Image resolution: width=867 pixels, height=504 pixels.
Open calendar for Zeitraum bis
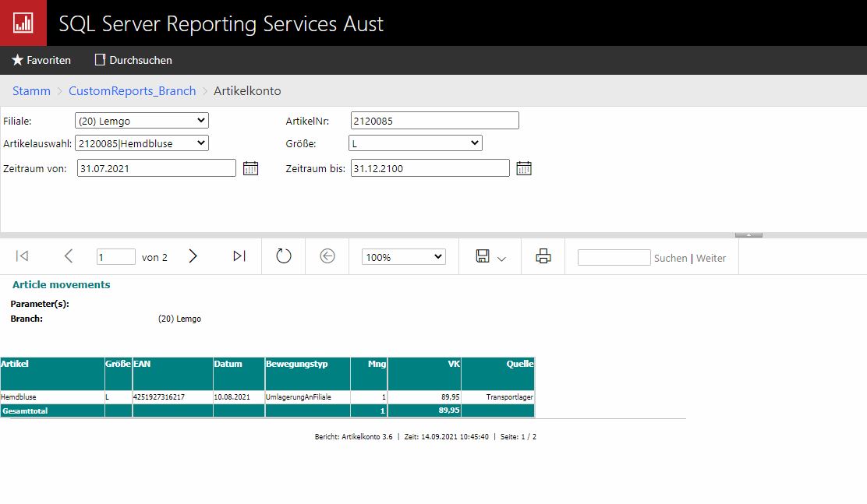(524, 168)
